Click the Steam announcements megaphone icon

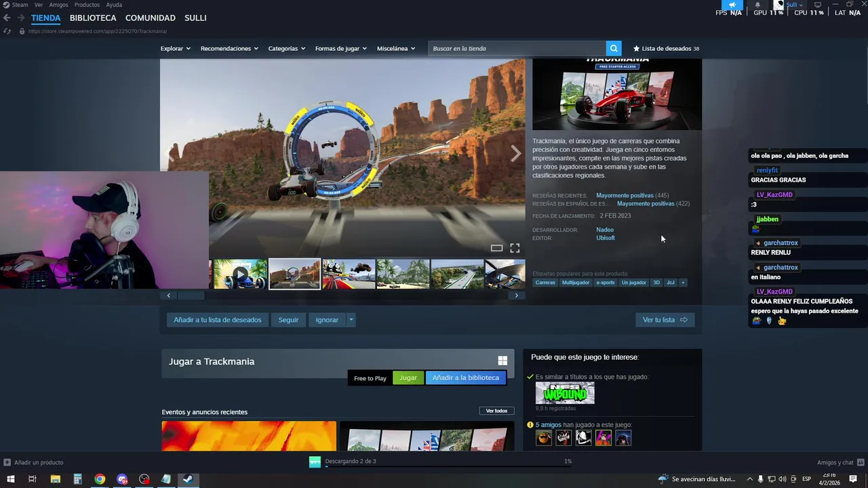coord(732,5)
